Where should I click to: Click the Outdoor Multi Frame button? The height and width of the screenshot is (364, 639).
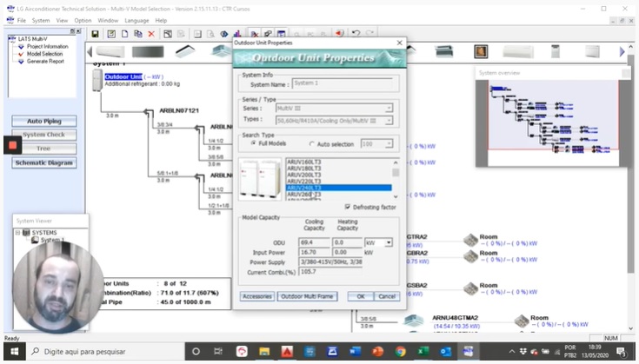pos(306,296)
